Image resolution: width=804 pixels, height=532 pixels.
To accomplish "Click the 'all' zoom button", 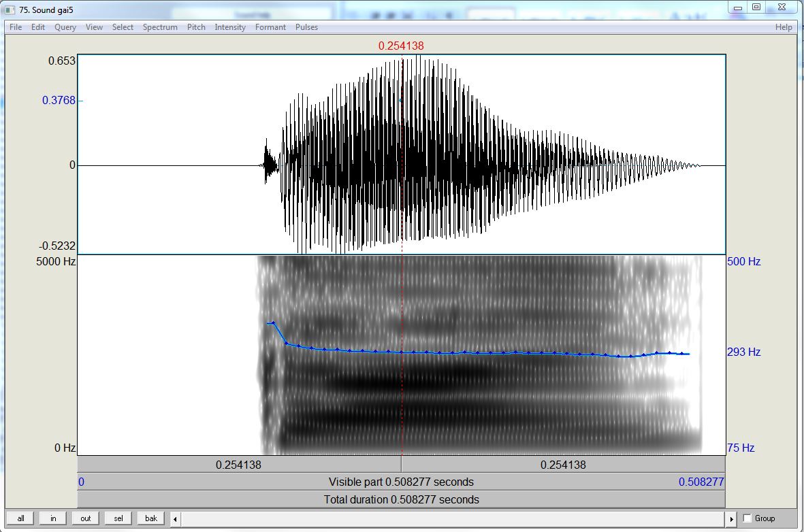I will point(20,518).
